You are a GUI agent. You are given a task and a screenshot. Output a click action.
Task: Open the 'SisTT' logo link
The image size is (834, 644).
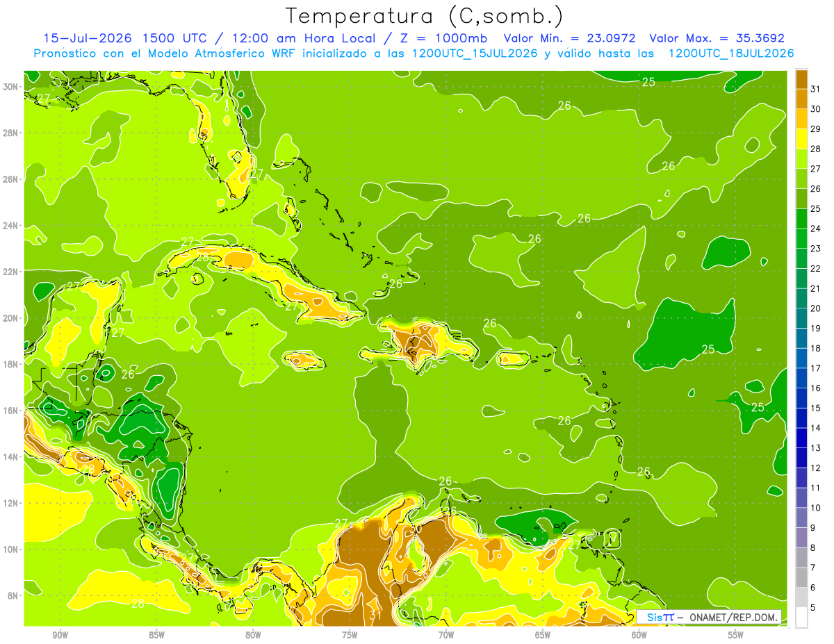tap(660, 617)
